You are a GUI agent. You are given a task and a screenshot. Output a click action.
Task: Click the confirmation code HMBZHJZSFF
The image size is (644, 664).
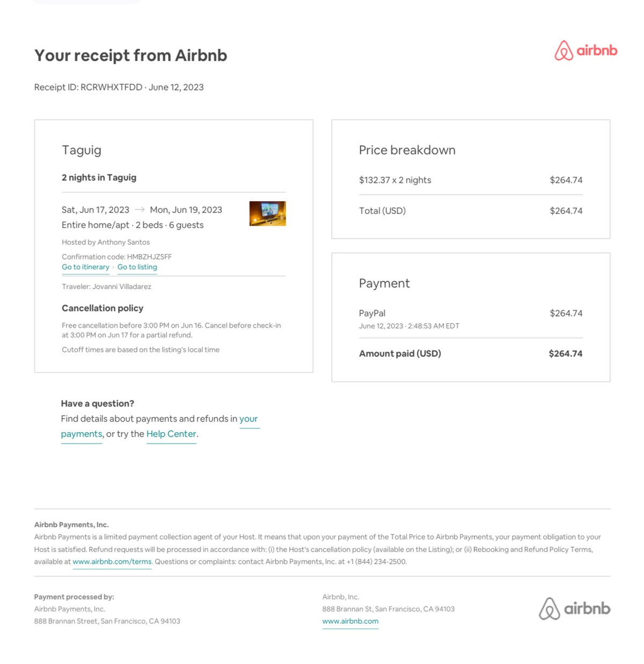149,257
